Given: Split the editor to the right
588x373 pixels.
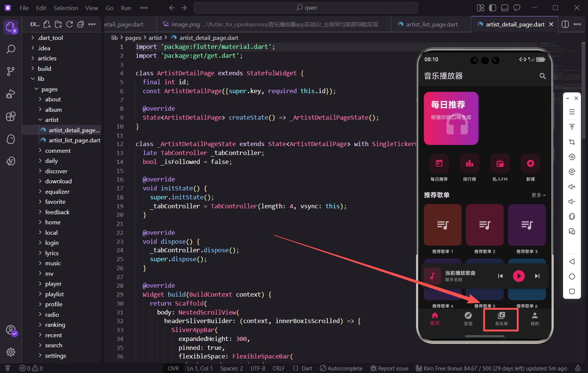Looking at the screenshot, I should point(565,24).
